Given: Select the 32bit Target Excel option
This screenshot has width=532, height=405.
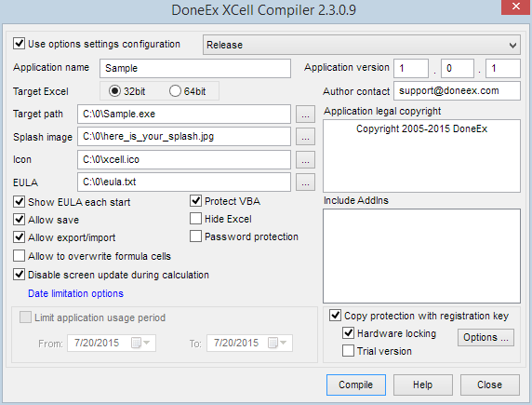Looking at the screenshot, I should 114,91.
